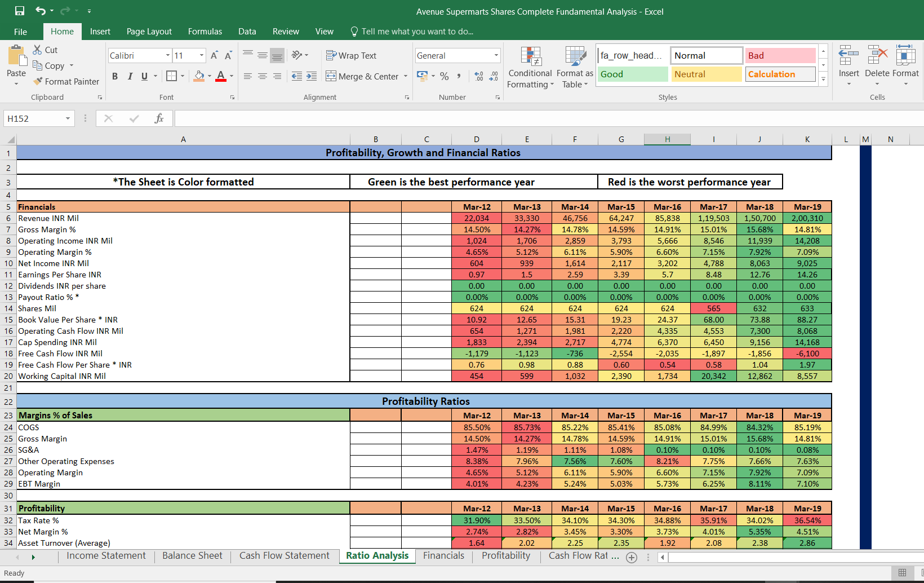The image size is (924, 583).
Task: Click the Paste clipboard icon
Action: [17, 56]
